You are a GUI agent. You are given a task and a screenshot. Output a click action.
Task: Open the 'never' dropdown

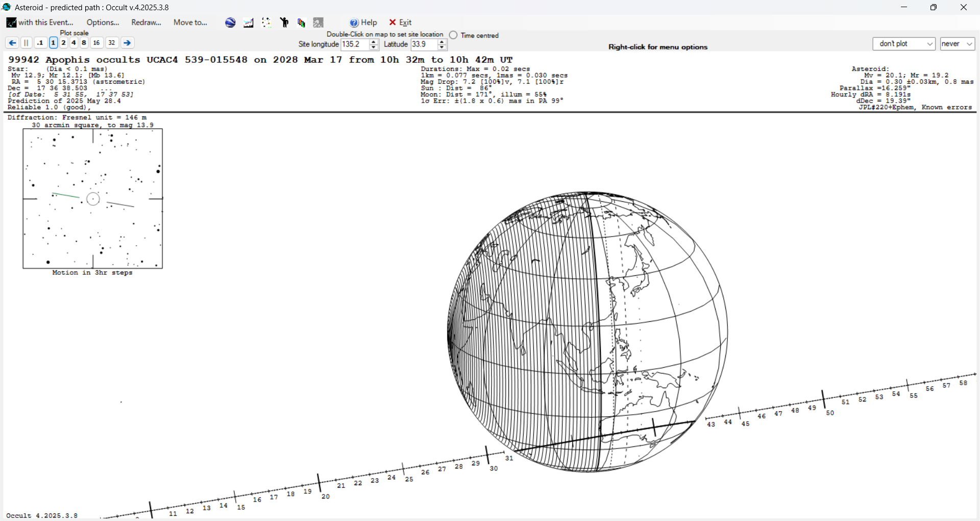(958, 44)
